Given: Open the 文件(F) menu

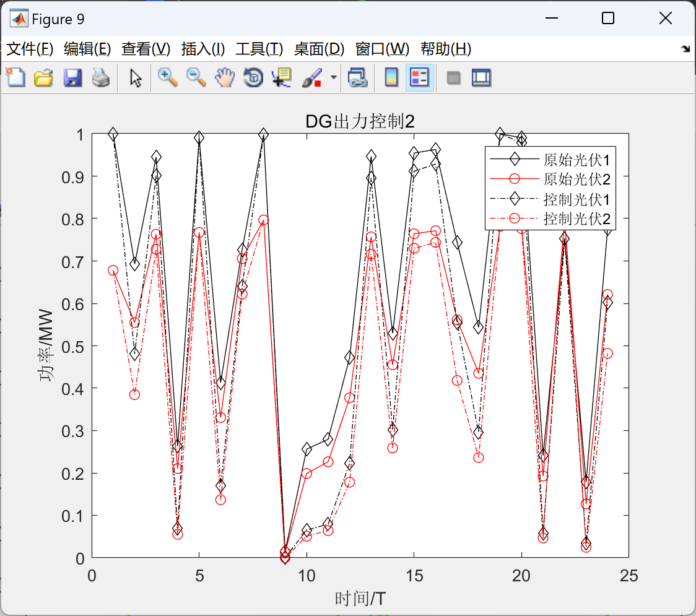Looking at the screenshot, I should point(30,49).
